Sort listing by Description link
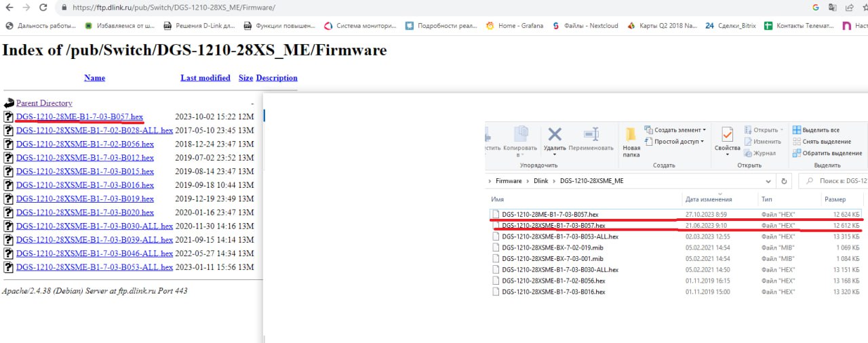Screen dimensions: 868x343 (277, 78)
